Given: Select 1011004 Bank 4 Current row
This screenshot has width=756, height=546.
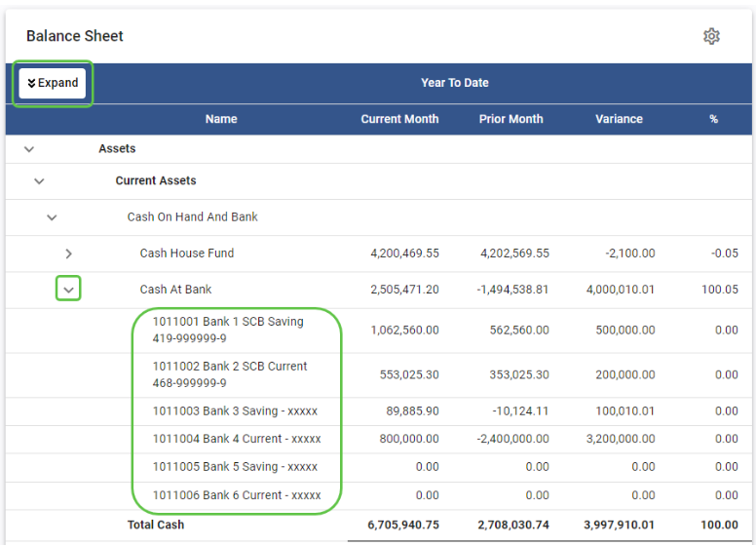Looking at the screenshot, I should tap(237, 439).
